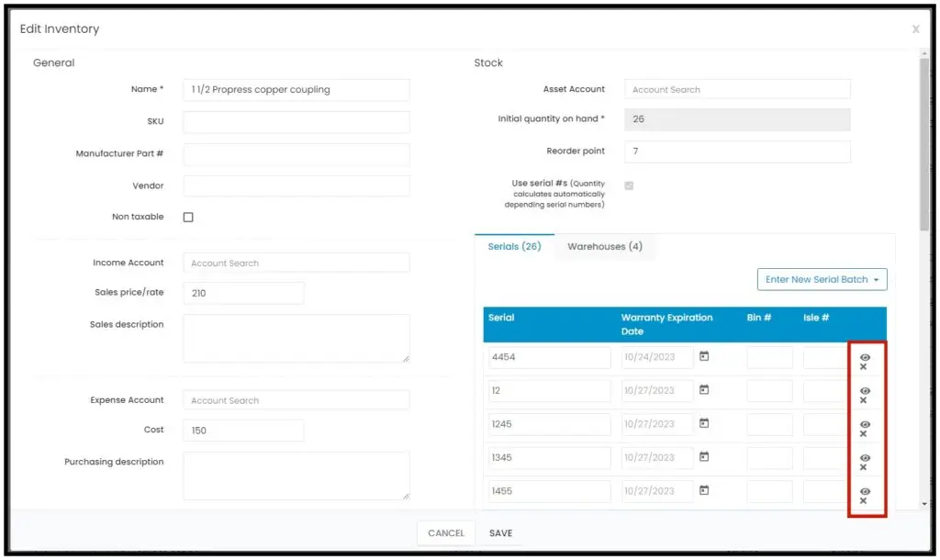940x560 pixels.
Task: Click the Expense Account search field
Action: (297, 400)
